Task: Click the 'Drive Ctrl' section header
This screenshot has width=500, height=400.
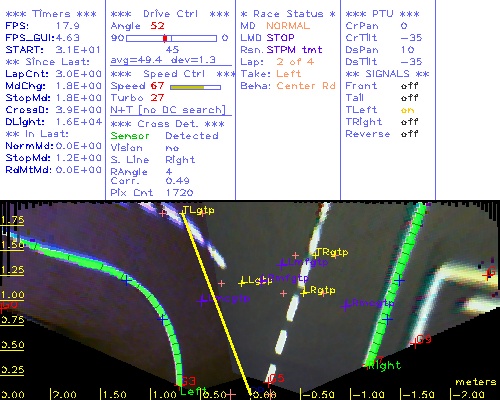Action: tap(170, 14)
